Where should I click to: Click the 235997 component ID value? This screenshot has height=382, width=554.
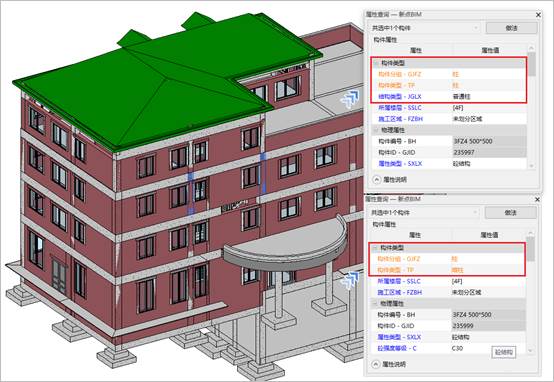tap(489, 152)
